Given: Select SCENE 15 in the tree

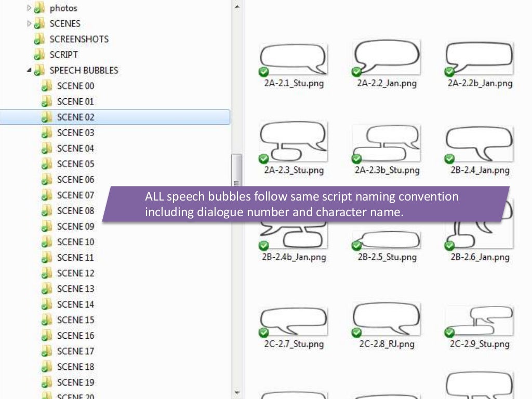Looking at the screenshot, I should [x=75, y=320].
